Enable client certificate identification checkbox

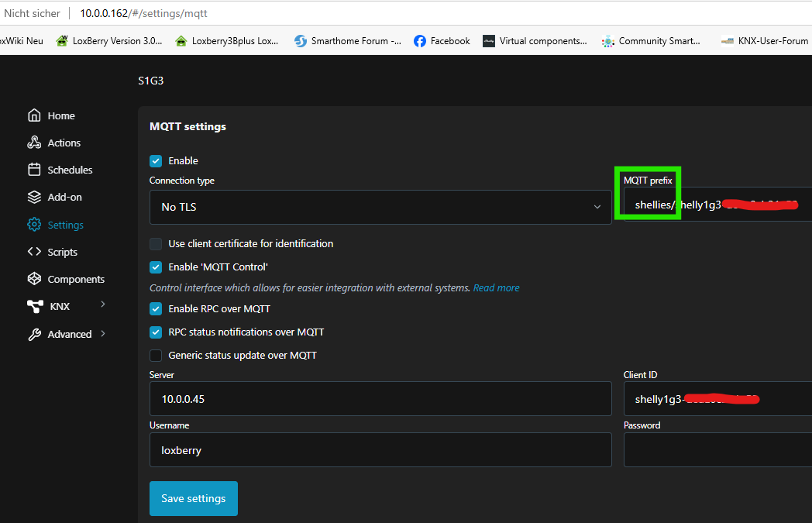coord(156,243)
